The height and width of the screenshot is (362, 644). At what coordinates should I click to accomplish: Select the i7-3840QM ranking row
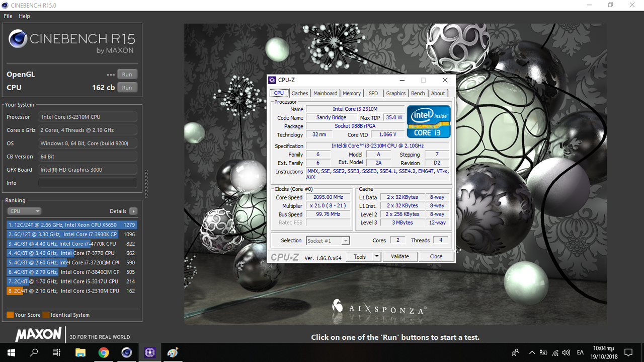(x=72, y=272)
